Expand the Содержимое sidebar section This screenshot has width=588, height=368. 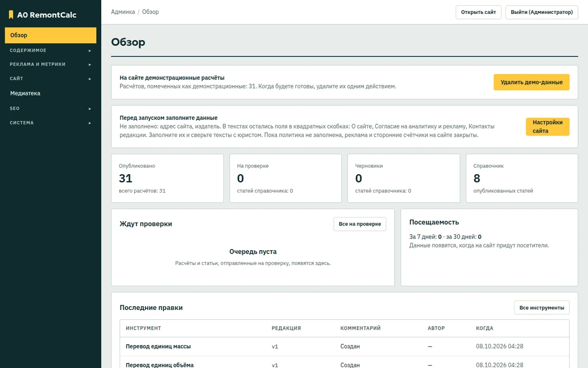pyautogui.click(x=50, y=50)
